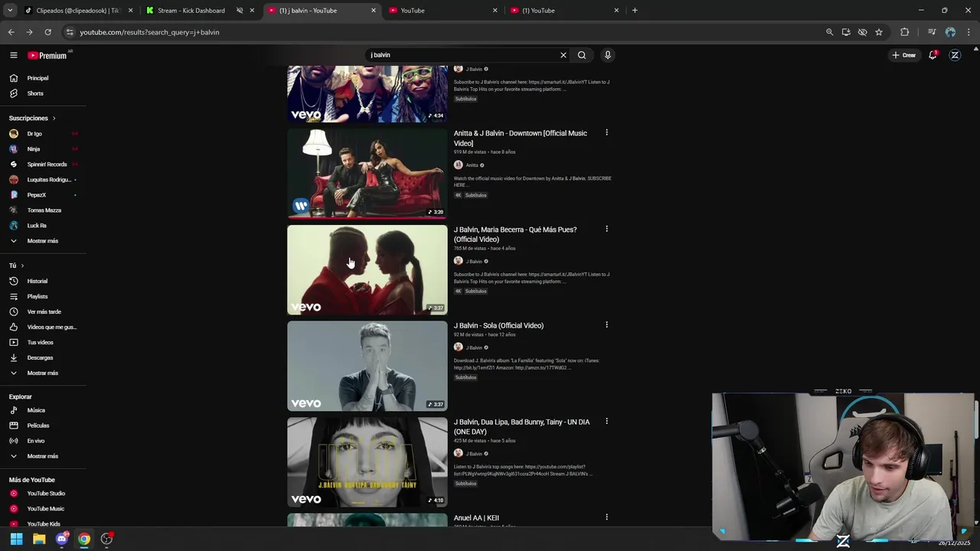Open the YouTube hamburger guide menu

click(13, 55)
